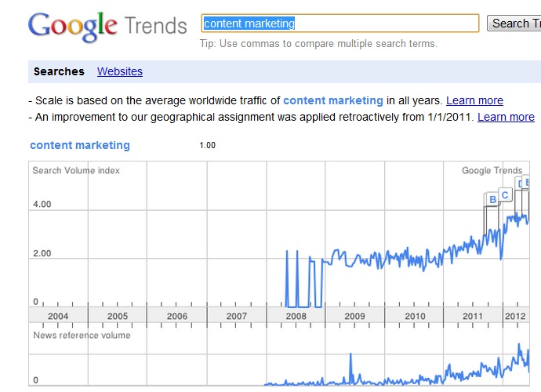
Task: Click the Google Trends logo
Action: coord(107,27)
